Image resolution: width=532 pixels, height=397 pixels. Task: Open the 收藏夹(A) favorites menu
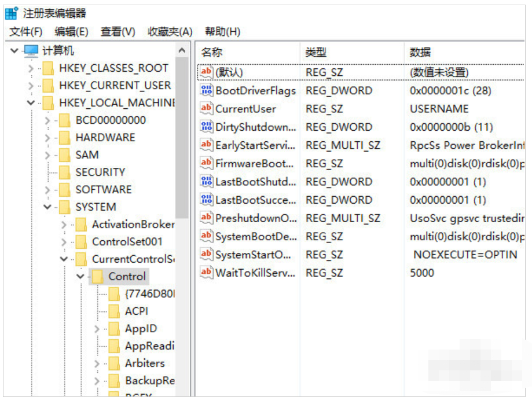(x=170, y=31)
